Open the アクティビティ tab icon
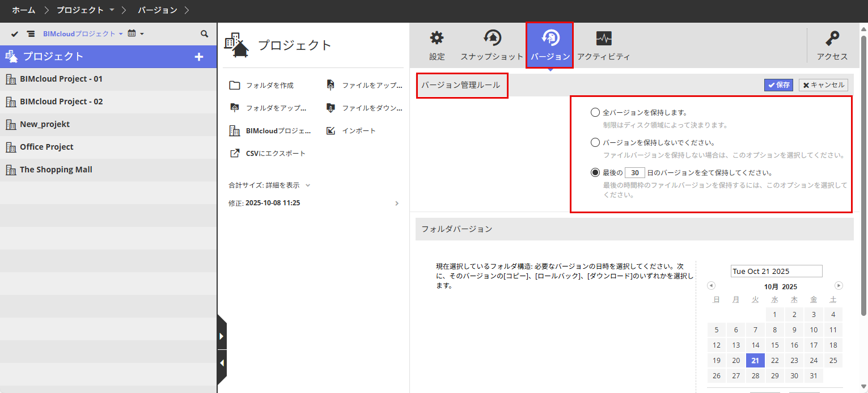Image resolution: width=868 pixels, height=393 pixels. pyautogui.click(x=604, y=39)
